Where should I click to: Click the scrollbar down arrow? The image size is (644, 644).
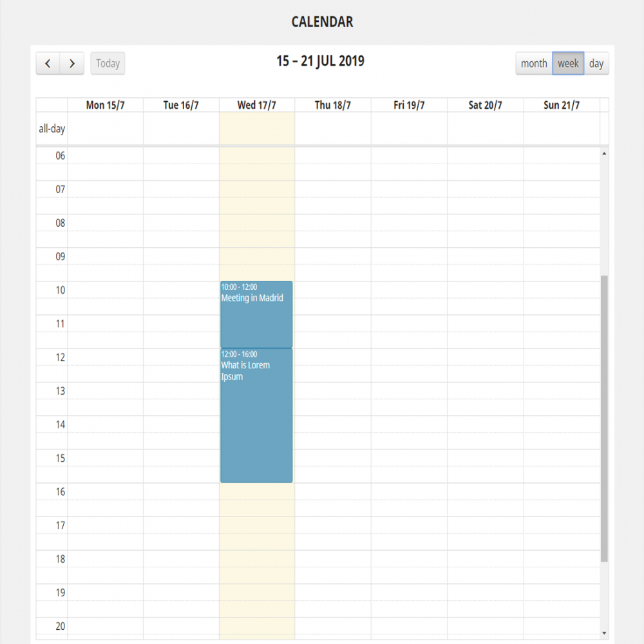click(604, 633)
